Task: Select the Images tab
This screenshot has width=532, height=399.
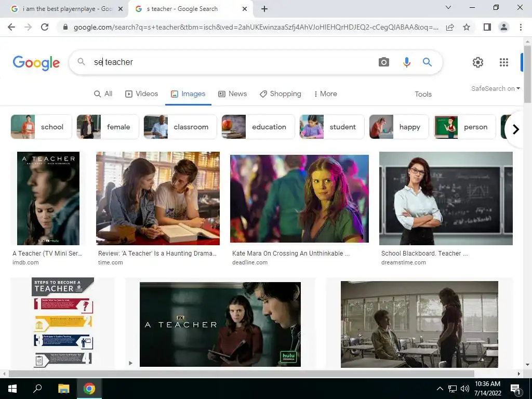Action: pyautogui.click(x=188, y=94)
